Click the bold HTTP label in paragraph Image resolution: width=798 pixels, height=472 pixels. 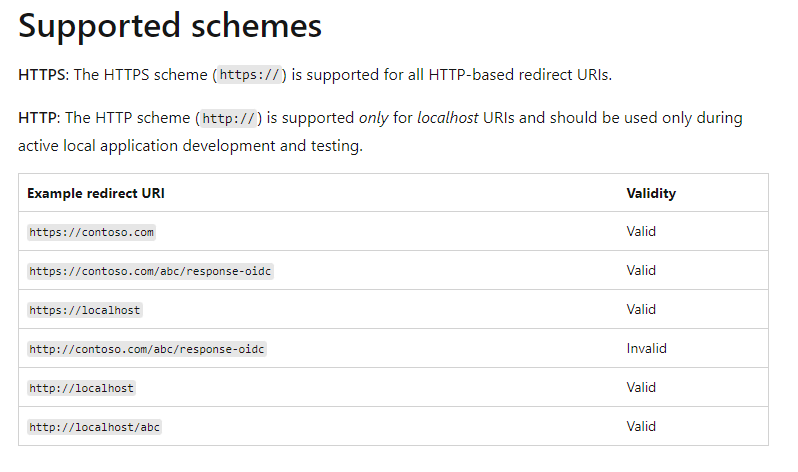coord(38,118)
